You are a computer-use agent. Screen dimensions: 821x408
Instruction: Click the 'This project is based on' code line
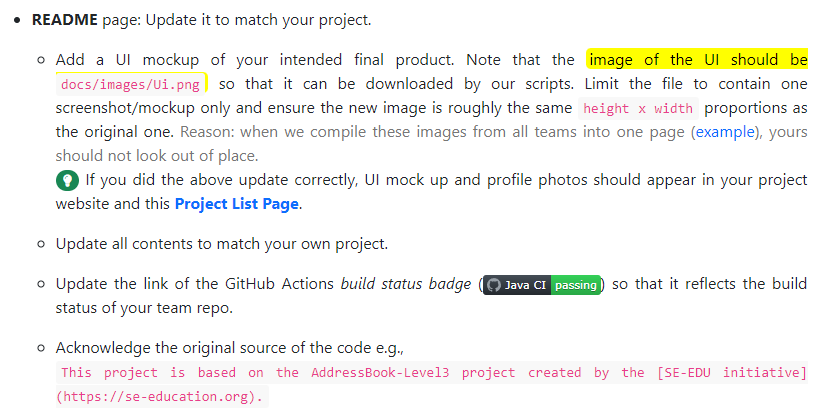click(434, 373)
